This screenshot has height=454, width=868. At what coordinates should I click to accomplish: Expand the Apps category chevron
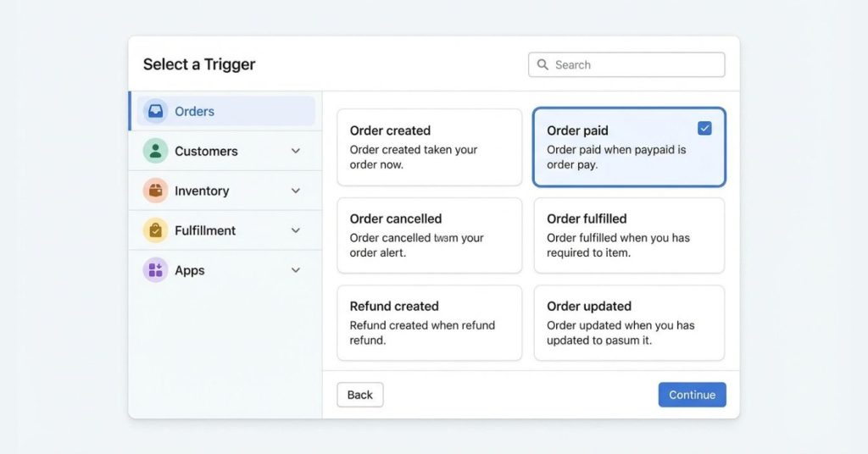[296, 270]
